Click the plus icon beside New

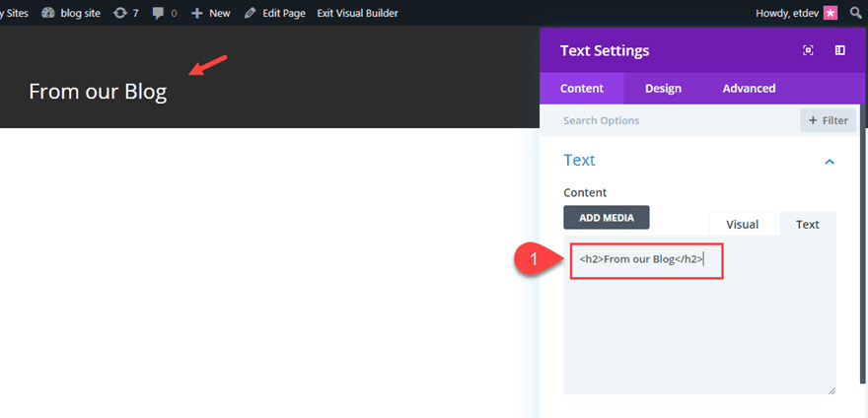coord(197,13)
